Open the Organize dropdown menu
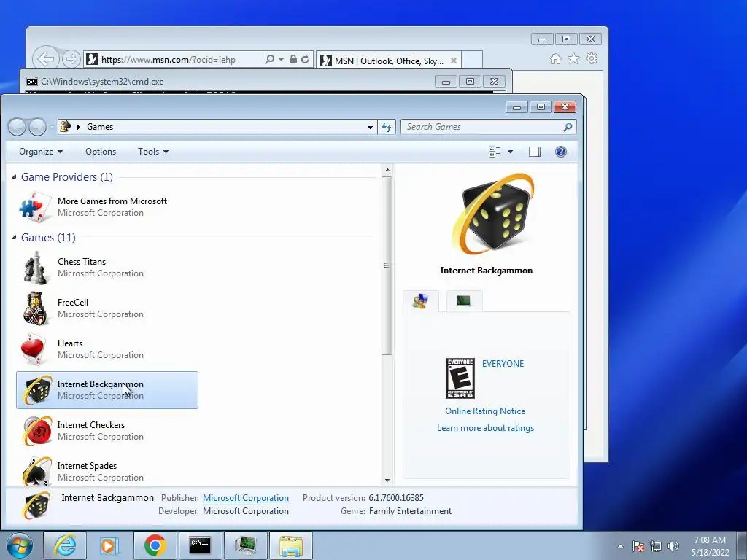The height and width of the screenshot is (560, 747). click(x=41, y=152)
